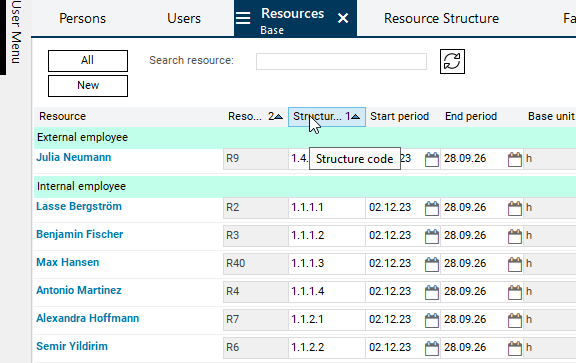Click the refresh resources icon
The width and height of the screenshot is (576, 363).
click(x=452, y=61)
